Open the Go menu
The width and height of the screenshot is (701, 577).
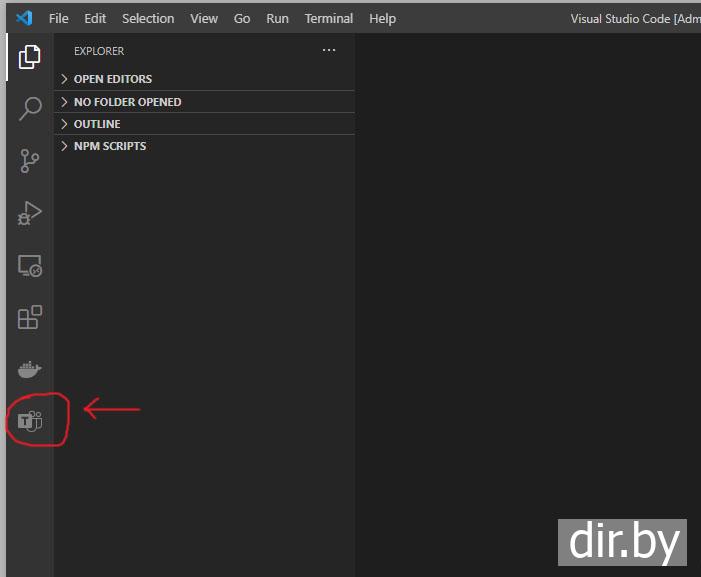[x=242, y=19]
